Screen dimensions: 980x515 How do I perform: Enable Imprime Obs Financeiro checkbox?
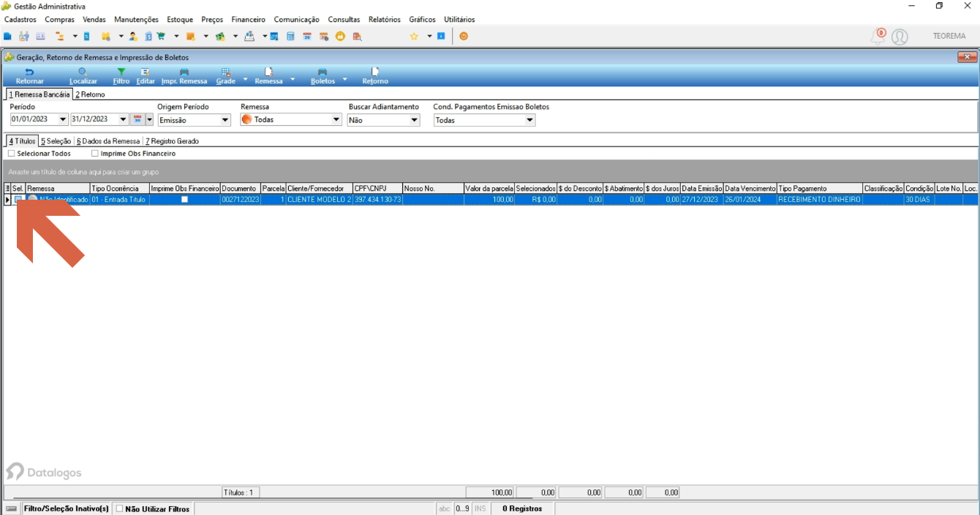click(95, 154)
